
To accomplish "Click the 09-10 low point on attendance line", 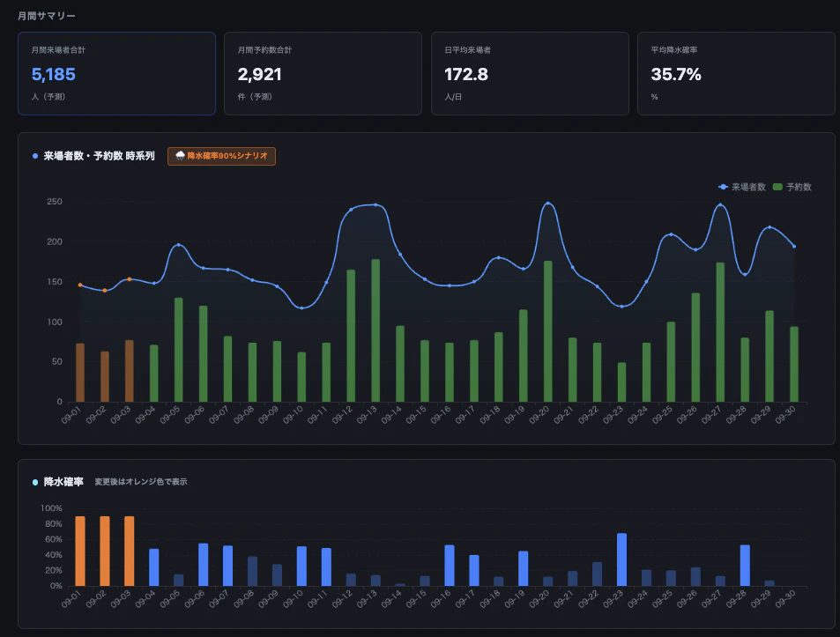I will pyautogui.click(x=301, y=307).
